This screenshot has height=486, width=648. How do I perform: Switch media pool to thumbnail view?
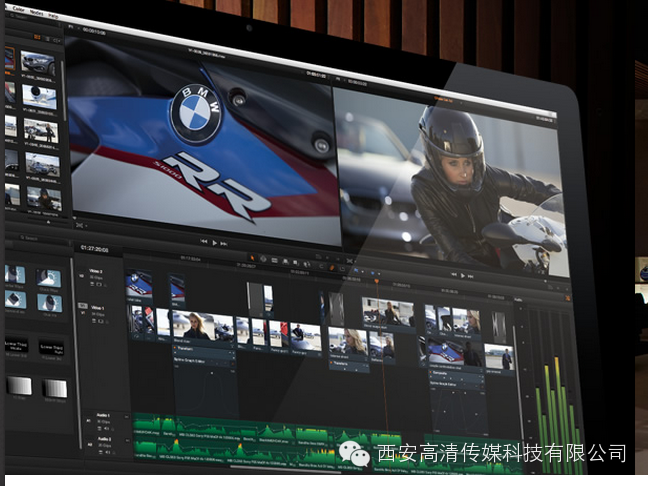[x=37, y=37]
